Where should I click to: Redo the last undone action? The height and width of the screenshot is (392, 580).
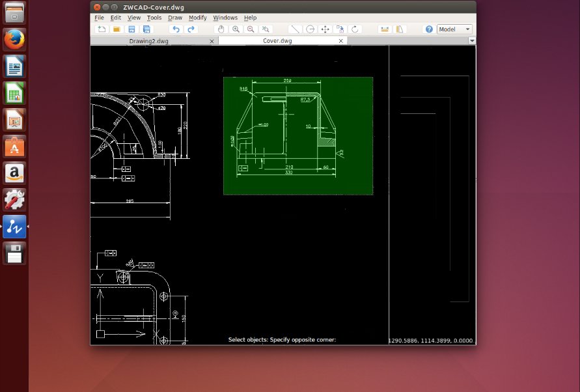click(191, 29)
